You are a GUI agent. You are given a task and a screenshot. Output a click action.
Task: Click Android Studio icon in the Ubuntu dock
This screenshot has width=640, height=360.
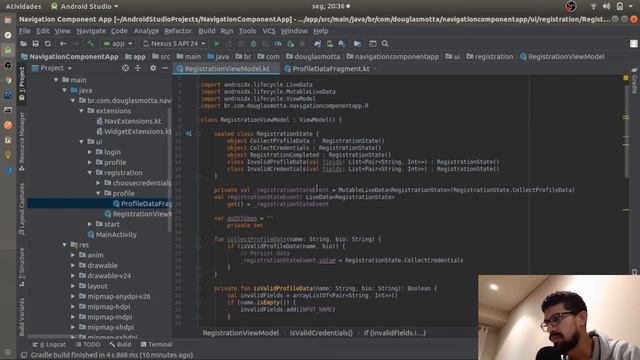pyautogui.click(x=8, y=50)
